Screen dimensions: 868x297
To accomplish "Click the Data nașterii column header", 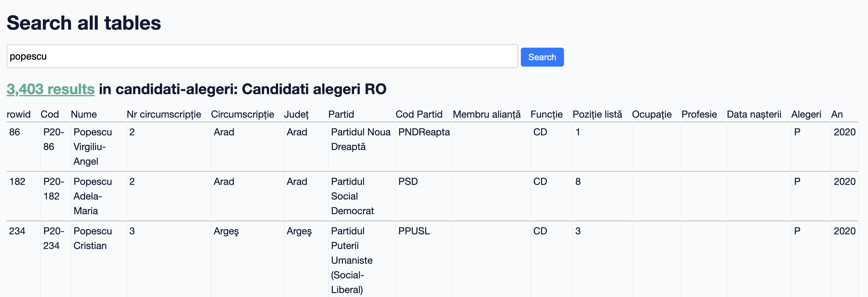I will (x=754, y=114).
